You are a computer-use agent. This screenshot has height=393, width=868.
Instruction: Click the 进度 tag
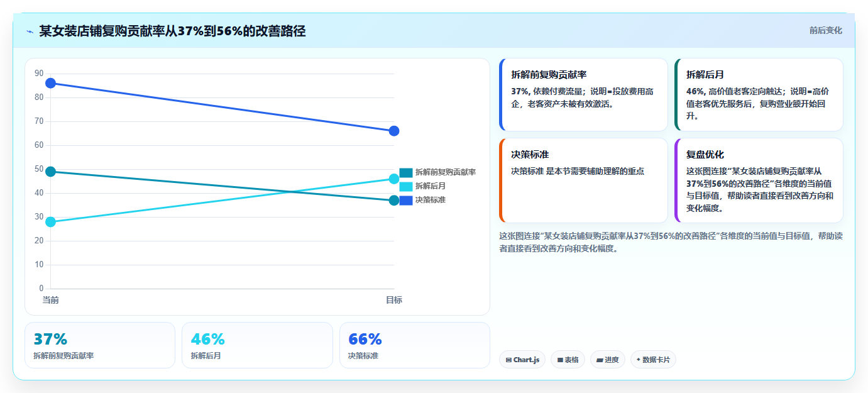(608, 360)
